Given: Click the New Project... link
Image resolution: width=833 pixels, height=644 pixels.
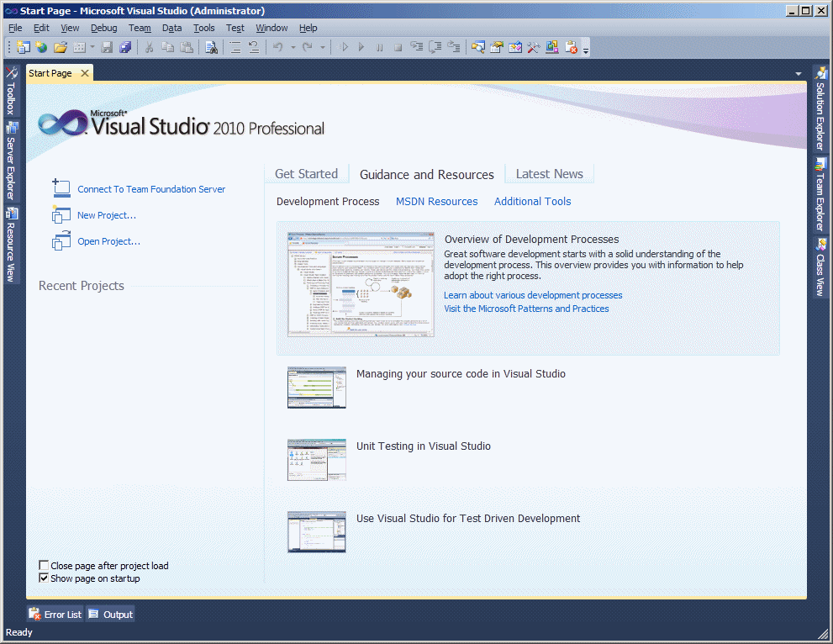Looking at the screenshot, I should (107, 215).
